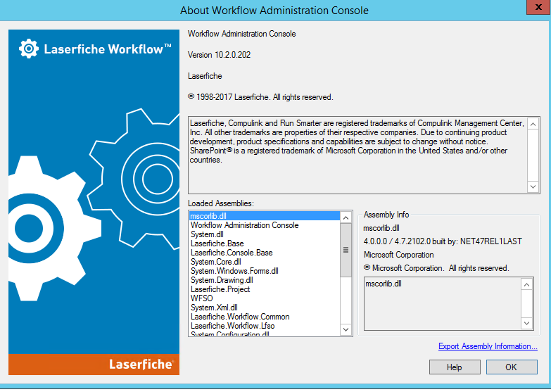
Task: Select System.Core.dll assembly
Action: [265, 262]
